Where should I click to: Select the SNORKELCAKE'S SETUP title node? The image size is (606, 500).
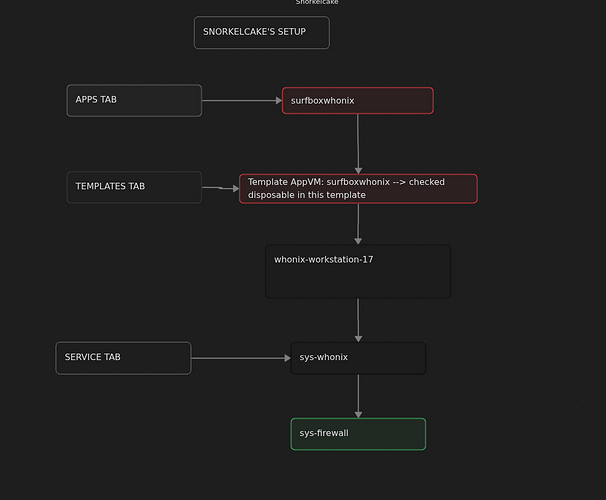click(x=261, y=32)
